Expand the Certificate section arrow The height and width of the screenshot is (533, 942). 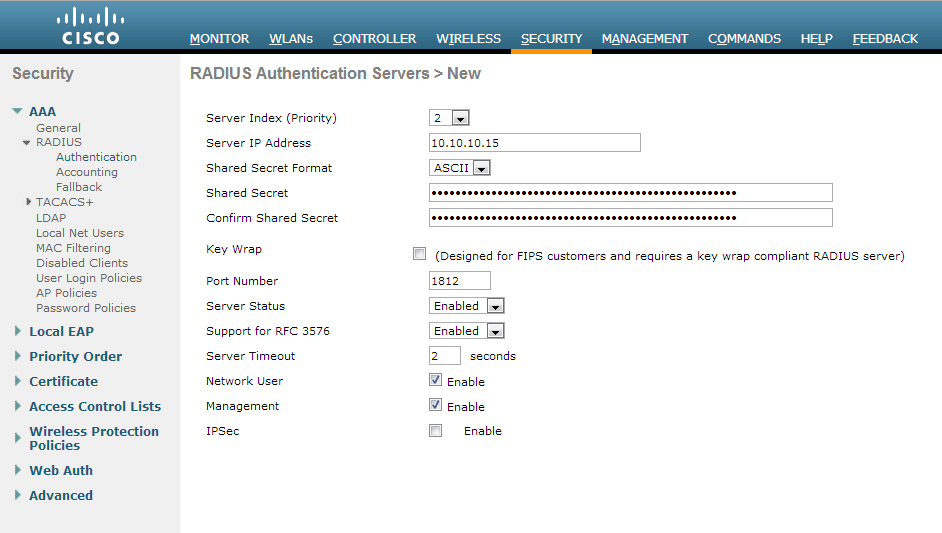pos(18,381)
